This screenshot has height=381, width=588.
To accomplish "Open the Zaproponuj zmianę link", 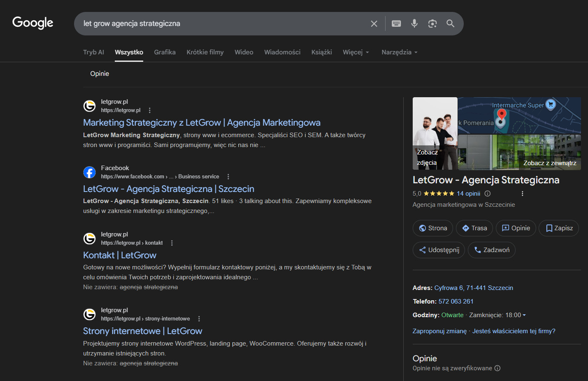I will [439, 331].
